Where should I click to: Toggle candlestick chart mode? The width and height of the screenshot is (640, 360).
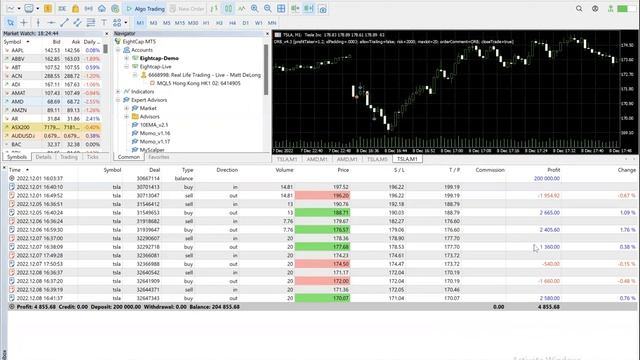228,9
